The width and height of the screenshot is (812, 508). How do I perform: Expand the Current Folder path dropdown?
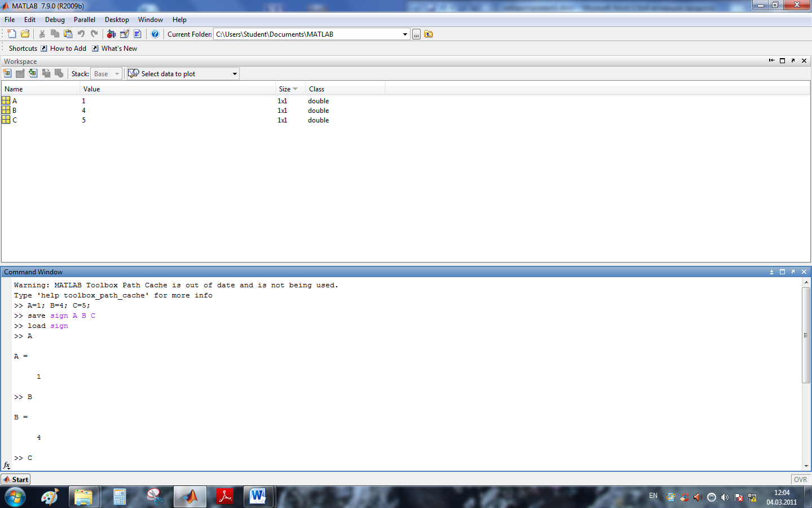click(x=405, y=34)
